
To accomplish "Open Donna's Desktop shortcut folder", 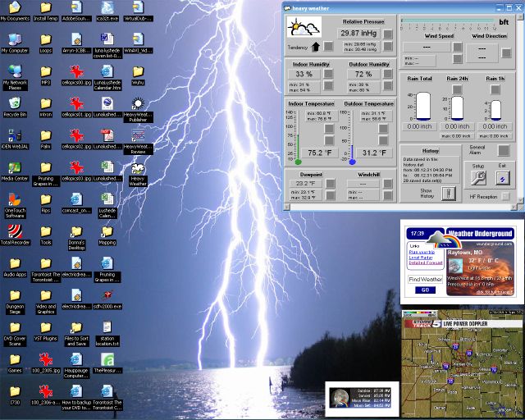I will [76, 237].
